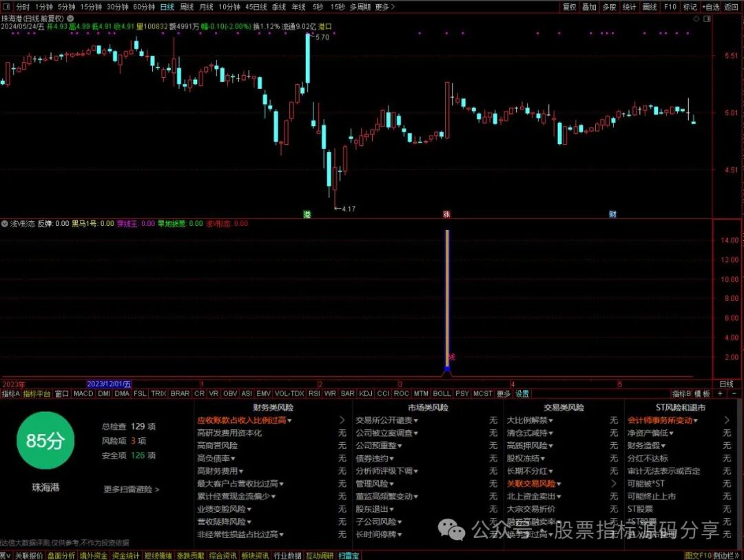Viewport: 744px width, 560px height.
Task: Switch to 60分钟 period
Action: 144,7
